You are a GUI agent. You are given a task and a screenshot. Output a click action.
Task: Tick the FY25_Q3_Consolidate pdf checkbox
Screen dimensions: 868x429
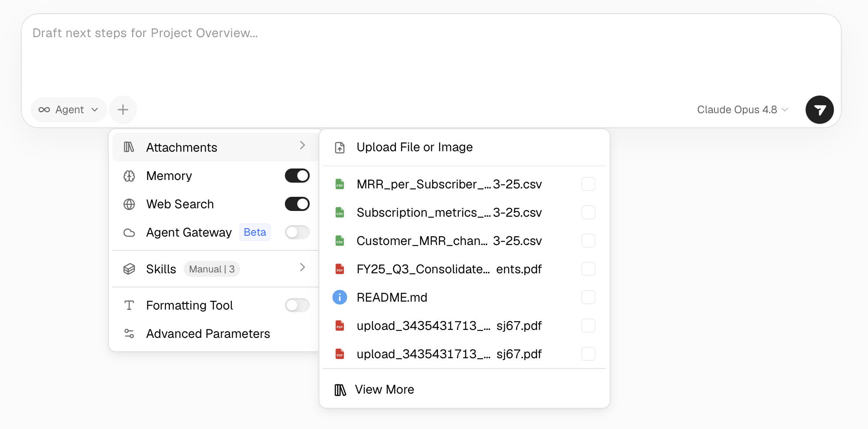(588, 269)
